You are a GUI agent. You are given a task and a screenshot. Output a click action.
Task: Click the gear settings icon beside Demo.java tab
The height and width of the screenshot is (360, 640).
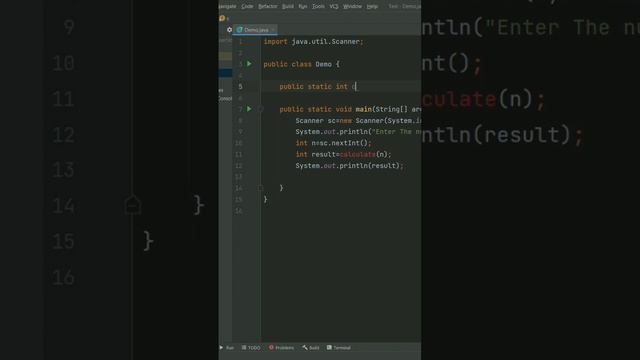click(229, 30)
